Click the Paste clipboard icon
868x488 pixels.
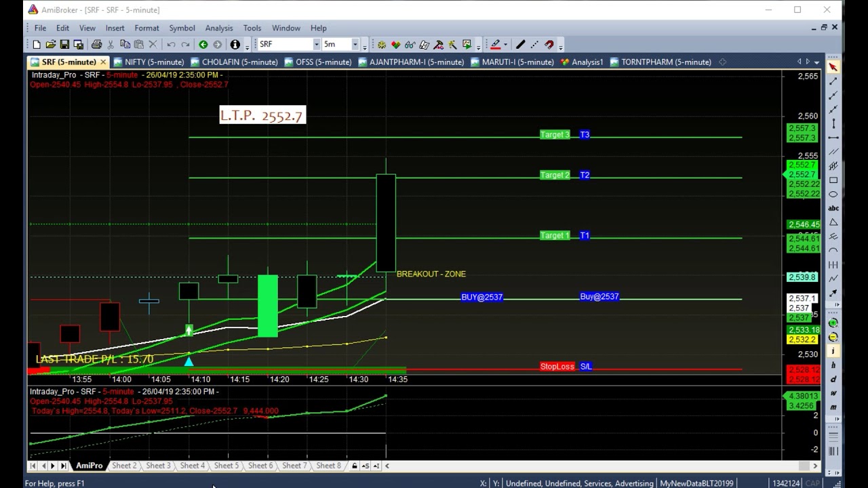(x=139, y=45)
